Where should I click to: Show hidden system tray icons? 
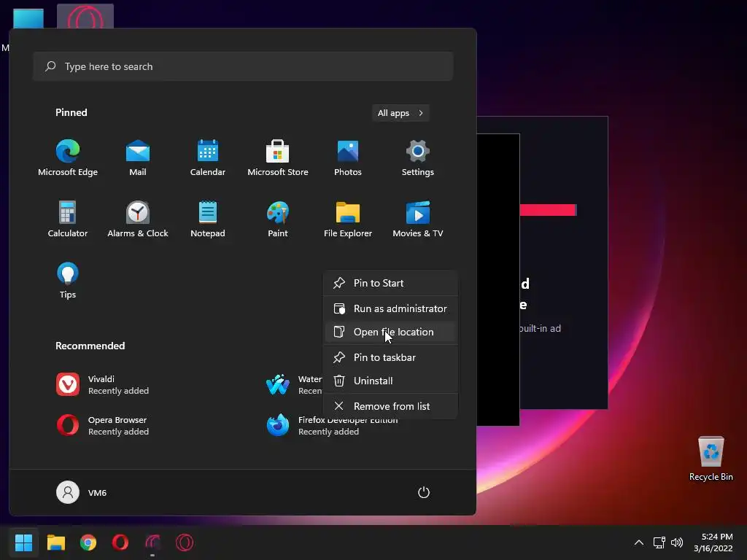point(639,542)
